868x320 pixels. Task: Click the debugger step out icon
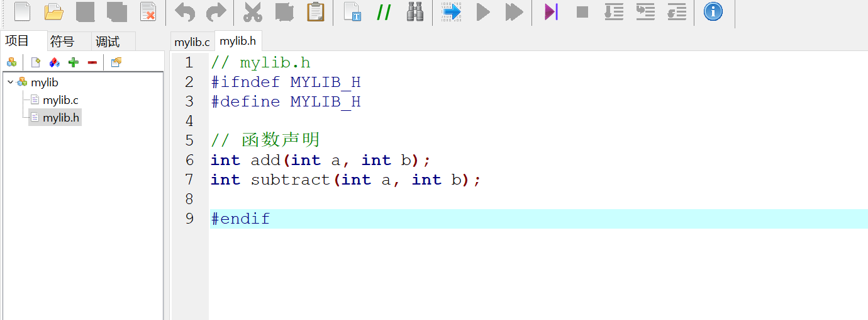[677, 11]
